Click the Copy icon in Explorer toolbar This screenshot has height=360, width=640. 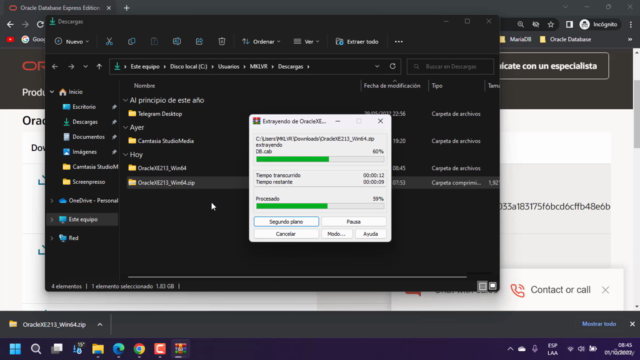pyautogui.click(x=131, y=42)
